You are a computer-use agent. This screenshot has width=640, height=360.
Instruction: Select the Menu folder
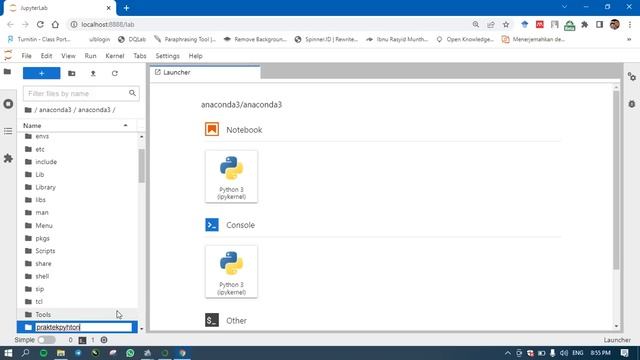[78, 226]
